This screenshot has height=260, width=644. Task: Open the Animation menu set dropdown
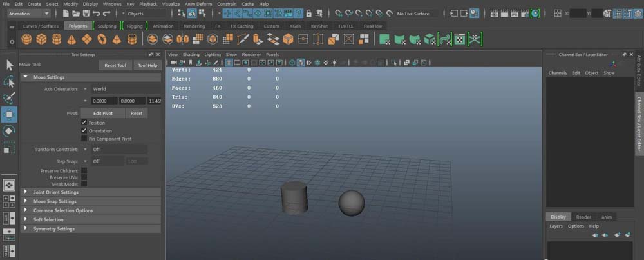[x=29, y=14]
